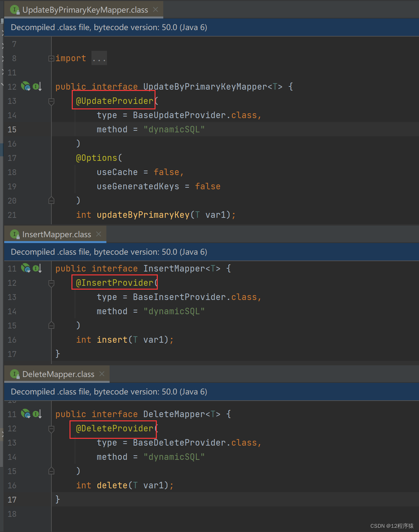This screenshot has width=419, height=532.
Task: Click line number 15 in UpdateByPrimaryKeyMapper gutter
Action: click(12, 129)
